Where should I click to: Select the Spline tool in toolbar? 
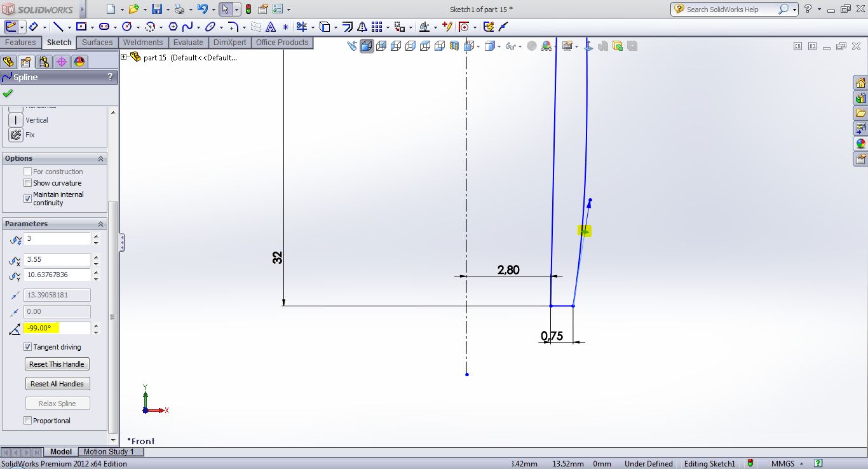tap(187, 27)
